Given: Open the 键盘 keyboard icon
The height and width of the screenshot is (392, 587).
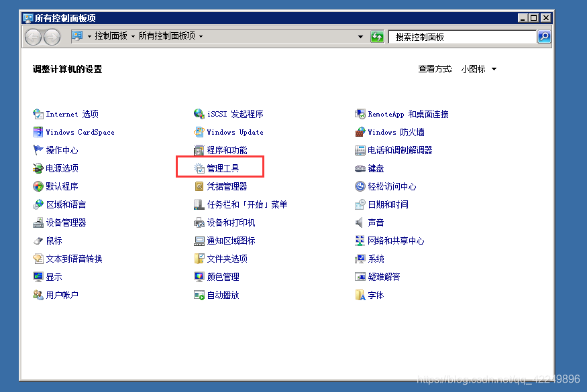Looking at the screenshot, I should pos(360,168).
